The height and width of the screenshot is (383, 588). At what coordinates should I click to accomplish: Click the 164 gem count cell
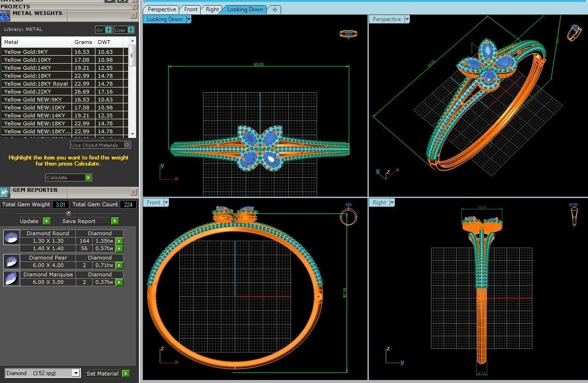84,241
